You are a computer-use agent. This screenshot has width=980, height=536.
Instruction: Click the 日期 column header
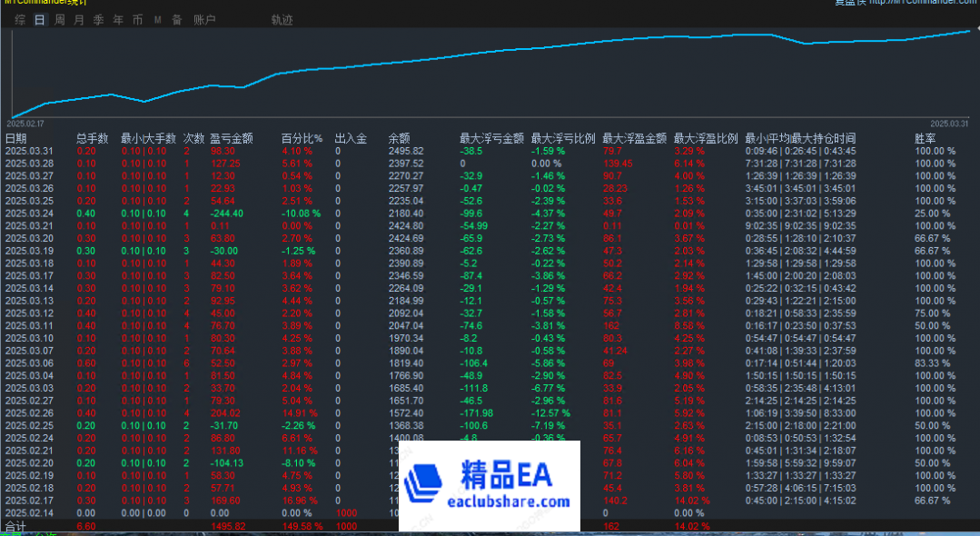tap(16, 138)
